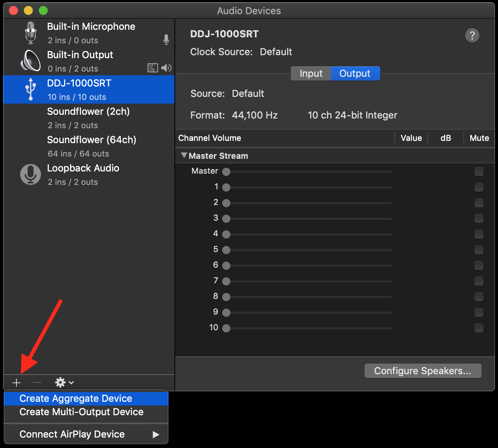The image size is (498, 448).
Task: Click the default output speaker indicator icon
Action: coord(166,68)
